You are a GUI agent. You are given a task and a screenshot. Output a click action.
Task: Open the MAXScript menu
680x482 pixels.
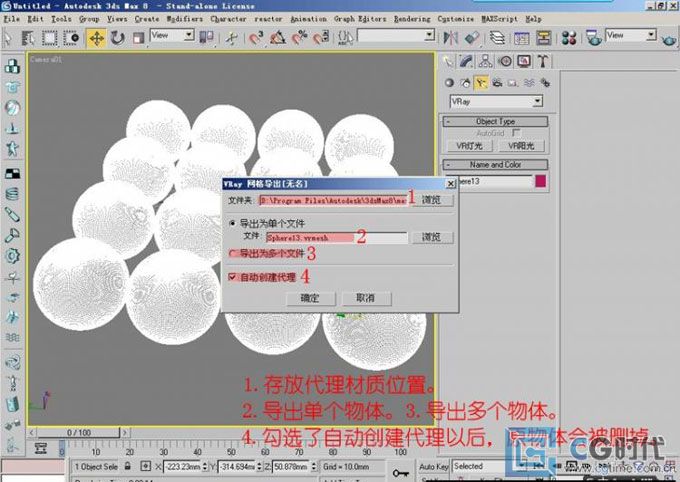[499, 19]
